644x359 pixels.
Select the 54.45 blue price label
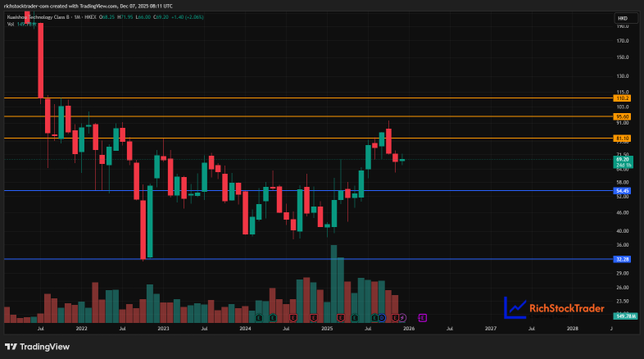tap(622, 191)
